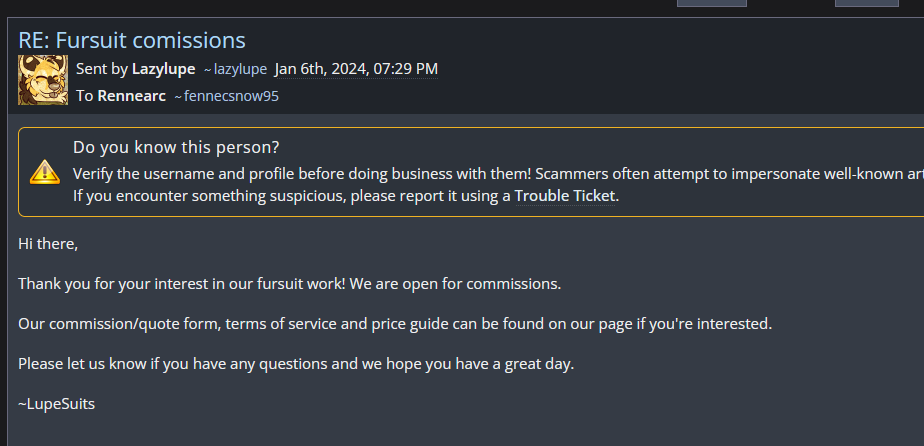Screen dimensions: 924x446
Task: Click the yellow warning triangle icon
Action: tap(45, 171)
